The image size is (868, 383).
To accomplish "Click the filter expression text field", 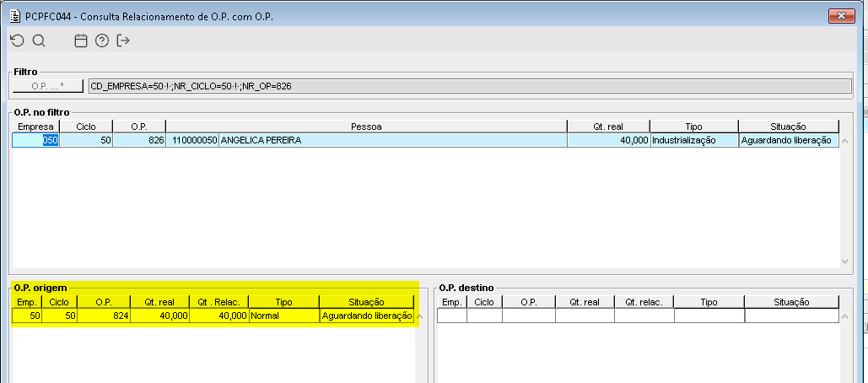I will pos(469,86).
